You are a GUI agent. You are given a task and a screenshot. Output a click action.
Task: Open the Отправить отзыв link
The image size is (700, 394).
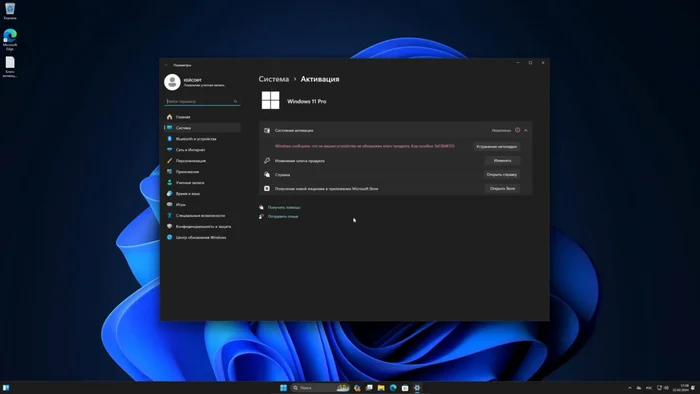coord(283,216)
